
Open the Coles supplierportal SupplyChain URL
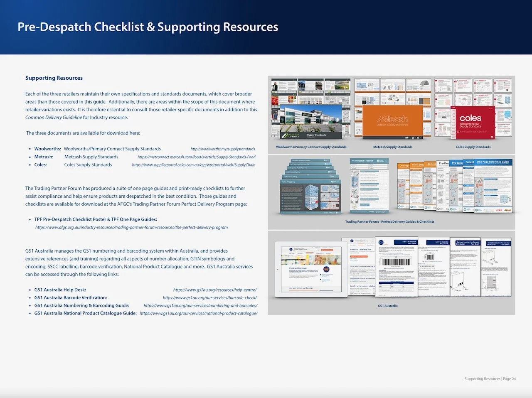194,165
